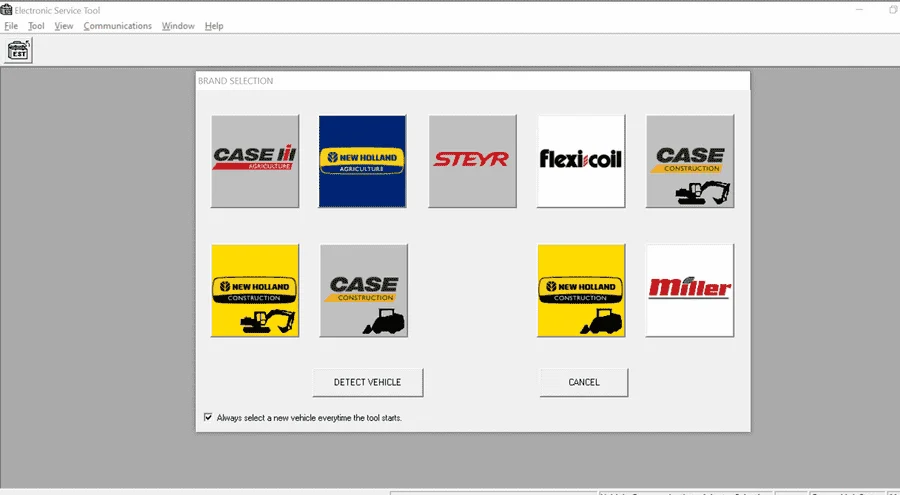Show the Help menu
The height and width of the screenshot is (495, 900).
pos(214,26)
